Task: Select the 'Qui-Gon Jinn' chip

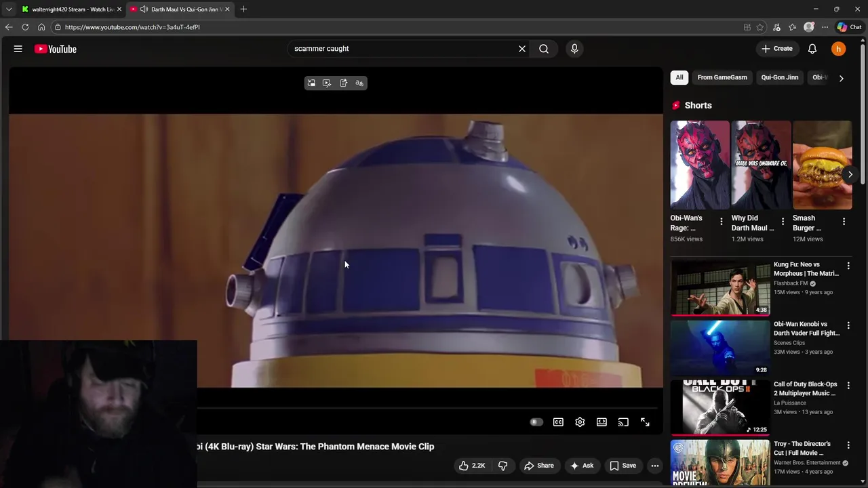Action: click(x=780, y=77)
